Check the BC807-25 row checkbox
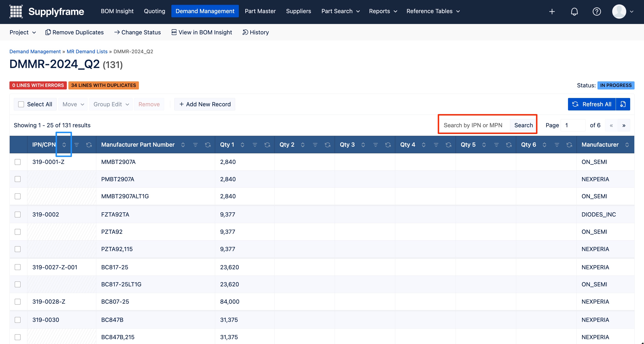Viewport: 644px width, 344px height. [x=18, y=302]
